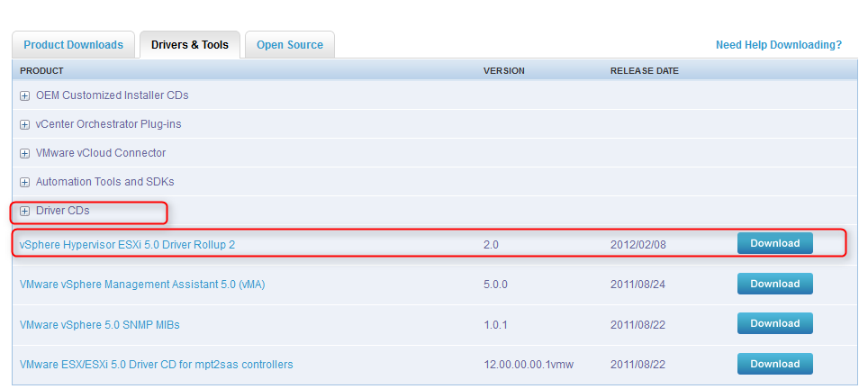
Task: Click VMware vCloud Connector label
Action: click(101, 153)
